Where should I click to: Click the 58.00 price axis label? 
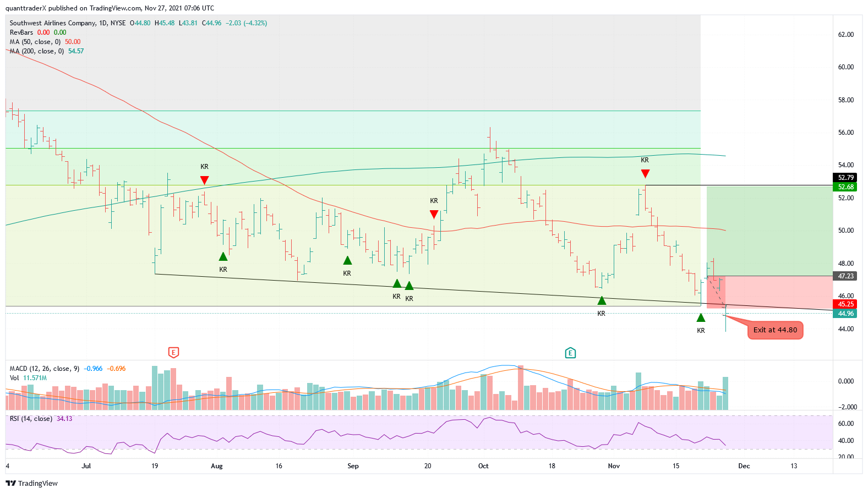846,100
